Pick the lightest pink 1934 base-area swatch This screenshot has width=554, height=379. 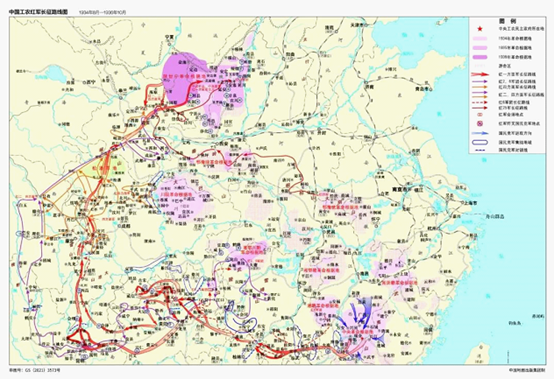coord(480,39)
